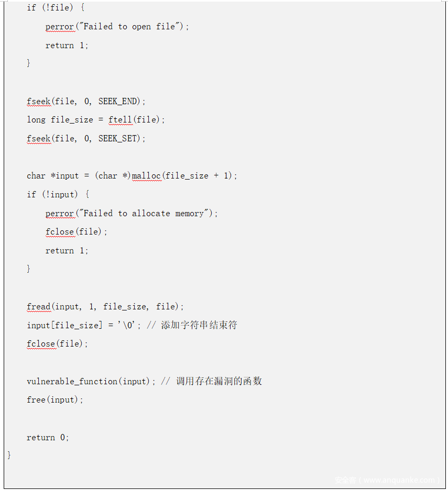448x490 pixels.
Task: Click the SEEK_SET constant
Action: point(120,139)
